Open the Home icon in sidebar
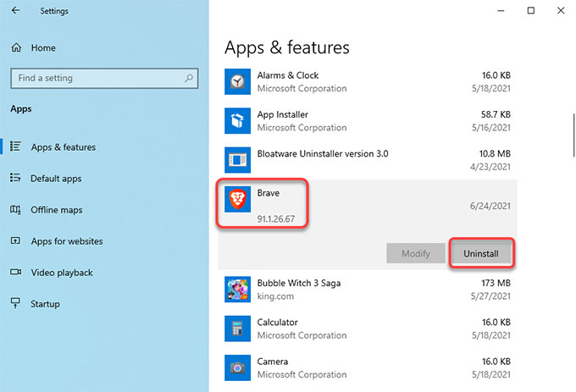 16,47
